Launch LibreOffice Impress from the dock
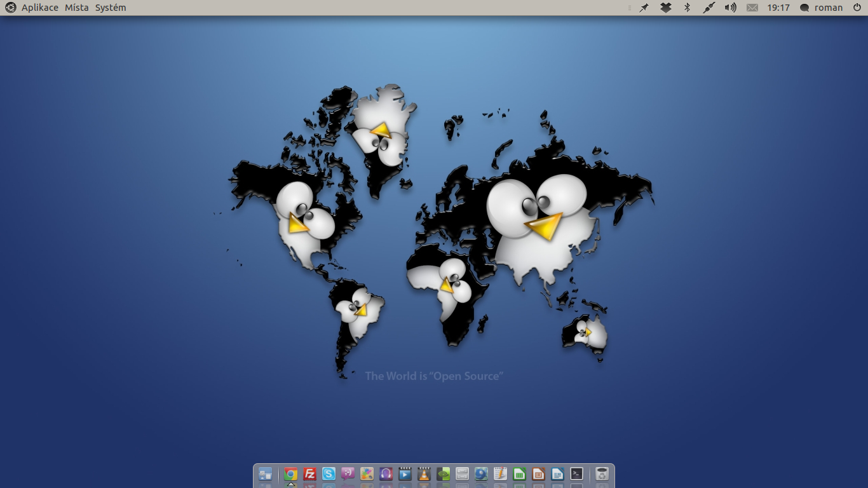This screenshot has height=488, width=868. pyautogui.click(x=538, y=474)
